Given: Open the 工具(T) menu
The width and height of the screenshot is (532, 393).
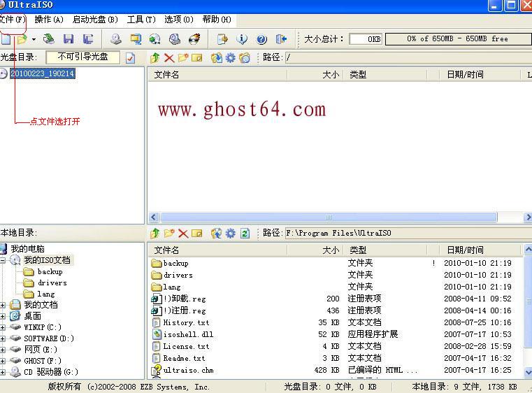Looking at the screenshot, I should (141, 20).
